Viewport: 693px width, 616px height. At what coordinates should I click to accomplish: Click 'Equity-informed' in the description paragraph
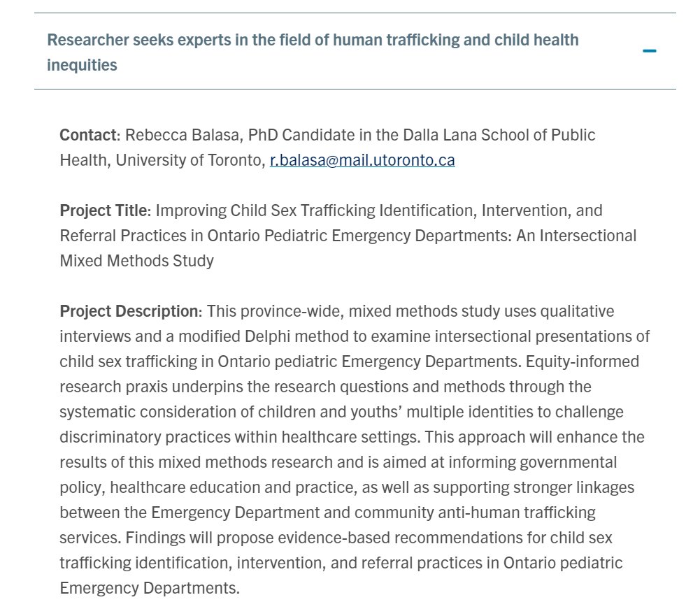coord(583,361)
